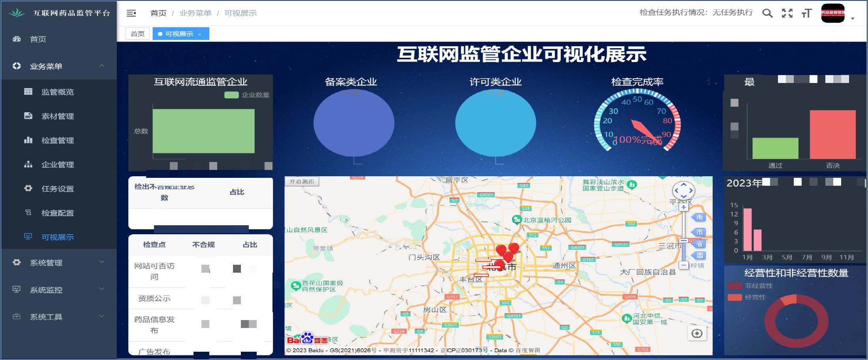
Task: Click the 企业管理 org tree icon
Action: point(28,164)
